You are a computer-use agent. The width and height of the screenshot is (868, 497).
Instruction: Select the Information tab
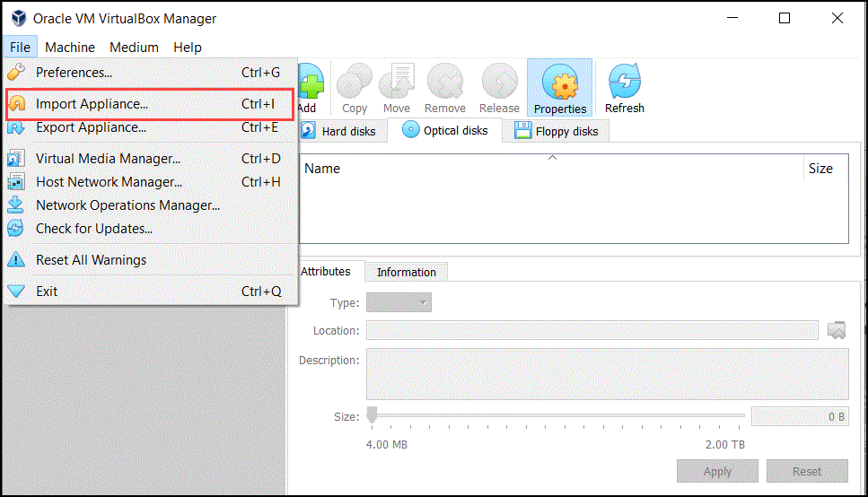click(407, 273)
